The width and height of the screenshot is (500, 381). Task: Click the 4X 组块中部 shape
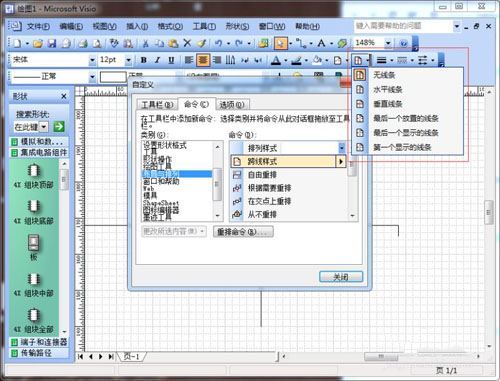click(x=33, y=285)
